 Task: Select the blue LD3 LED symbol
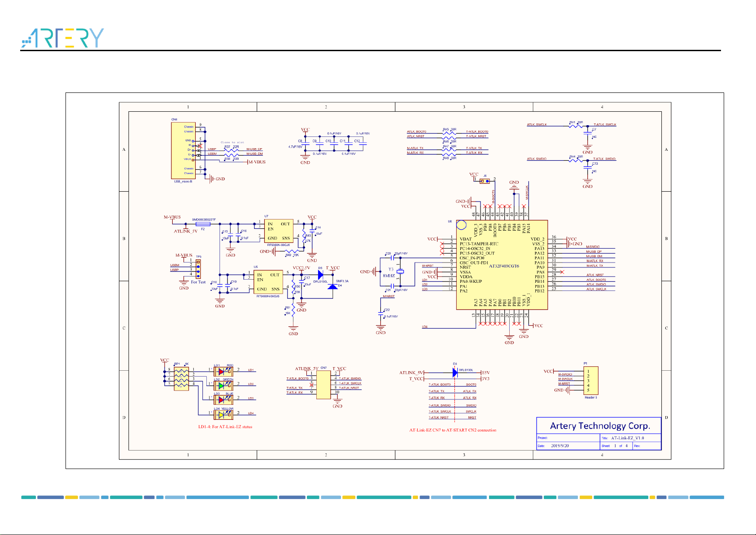[x=223, y=399]
